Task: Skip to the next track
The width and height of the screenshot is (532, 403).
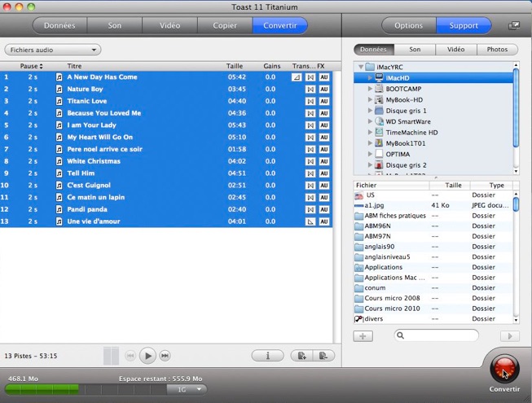Action: pyautogui.click(x=165, y=356)
